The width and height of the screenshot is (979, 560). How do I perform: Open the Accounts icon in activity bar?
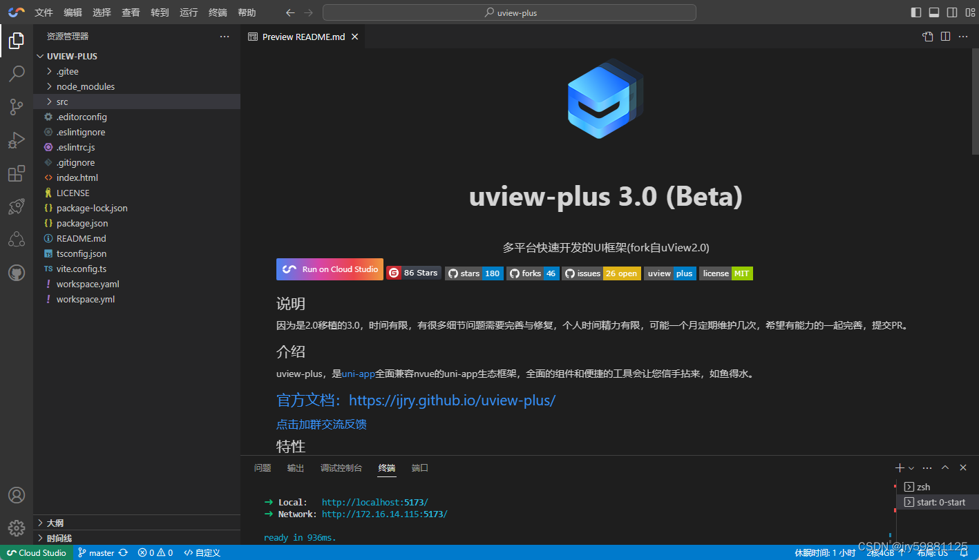(17, 495)
